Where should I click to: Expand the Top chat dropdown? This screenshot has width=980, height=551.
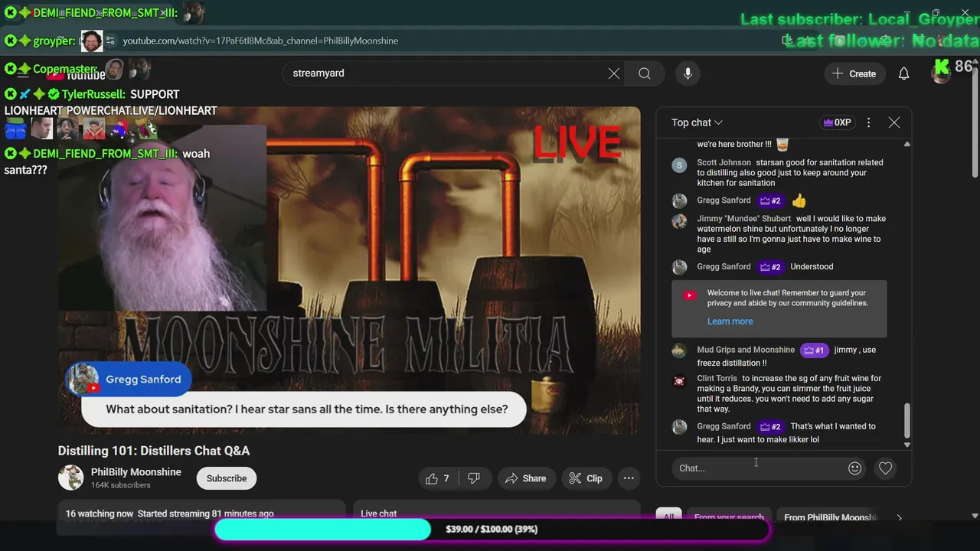click(697, 122)
